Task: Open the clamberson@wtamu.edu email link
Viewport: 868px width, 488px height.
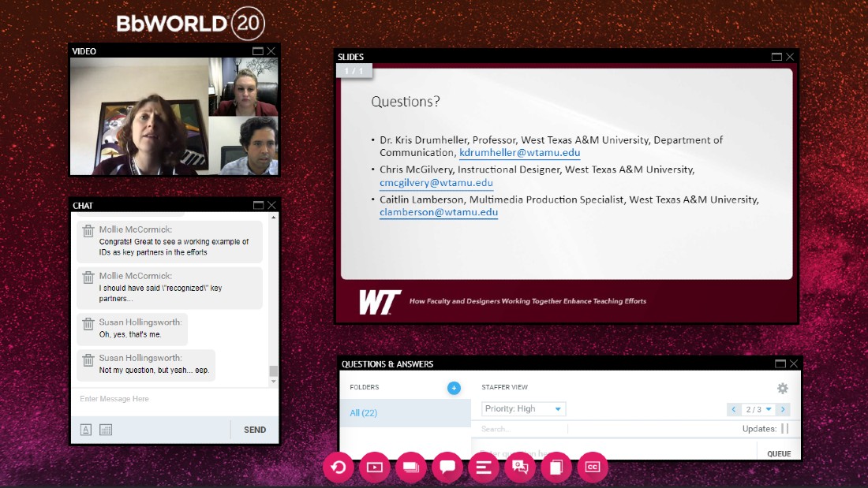Action: coord(439,212)
